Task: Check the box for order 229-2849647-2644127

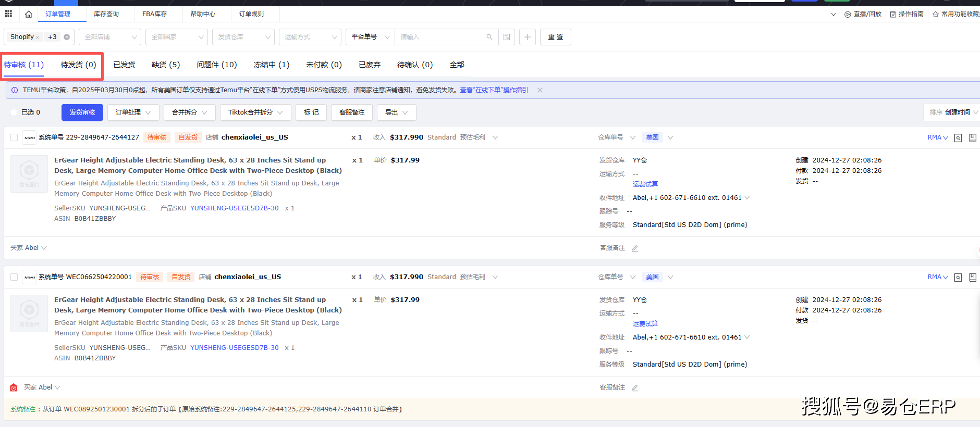Action: point(14,137)
